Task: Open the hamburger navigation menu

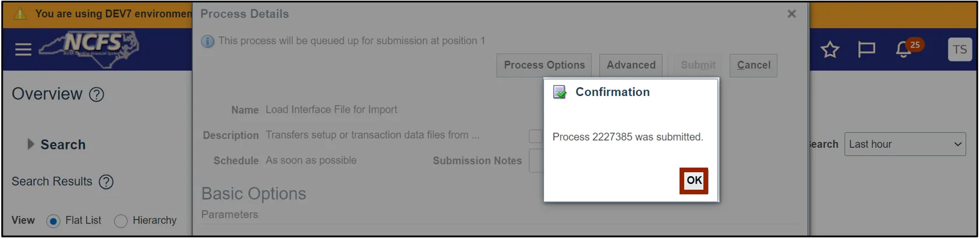Action: [x=23, y=49]
